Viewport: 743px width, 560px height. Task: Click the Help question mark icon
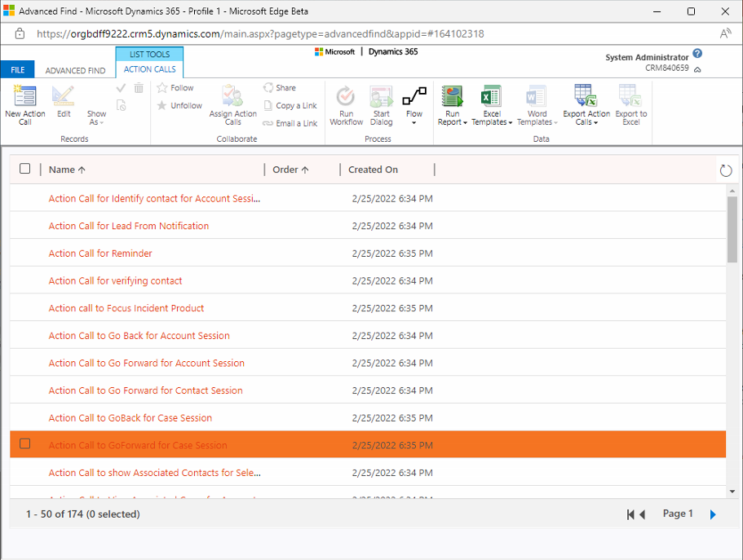(697, 54)
